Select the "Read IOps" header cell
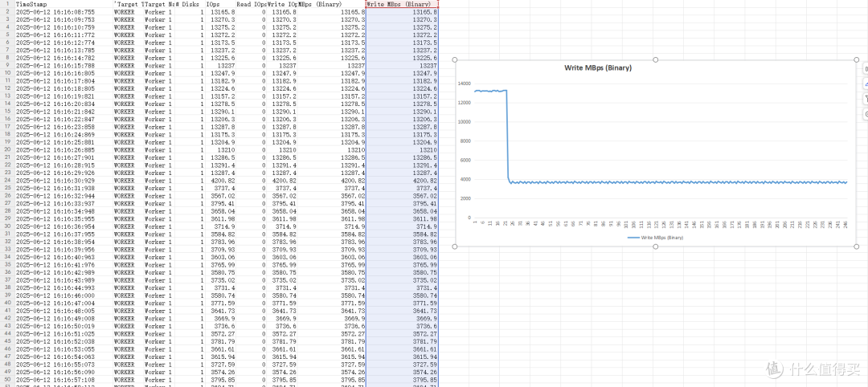The height and width of the screenshot is (387, 868). [252, 4]
